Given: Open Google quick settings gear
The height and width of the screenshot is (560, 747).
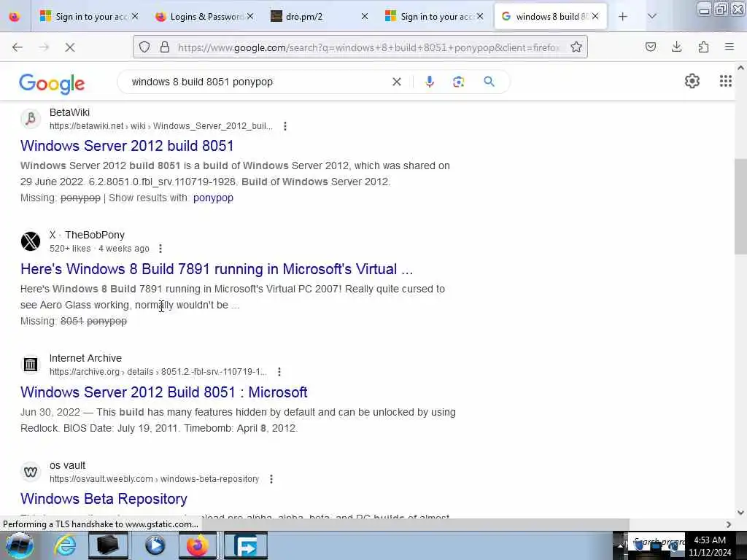Looking at the screenshot, I should click(692, 82).
